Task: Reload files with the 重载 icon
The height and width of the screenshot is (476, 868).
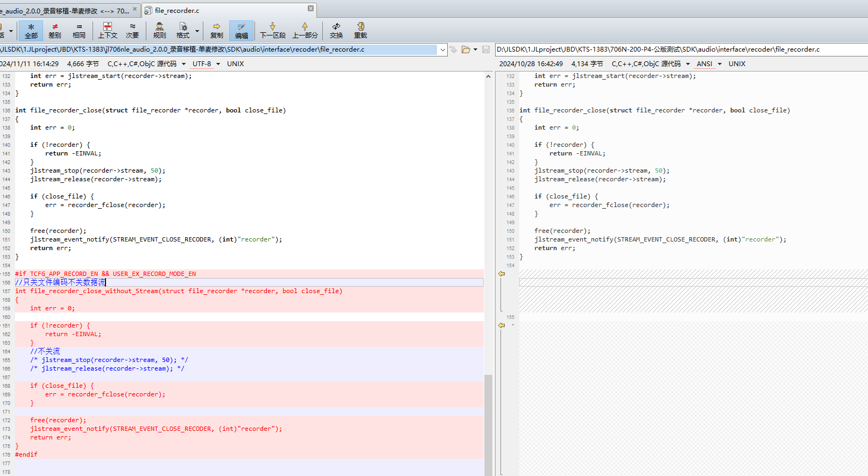Action: pos(361,31)
